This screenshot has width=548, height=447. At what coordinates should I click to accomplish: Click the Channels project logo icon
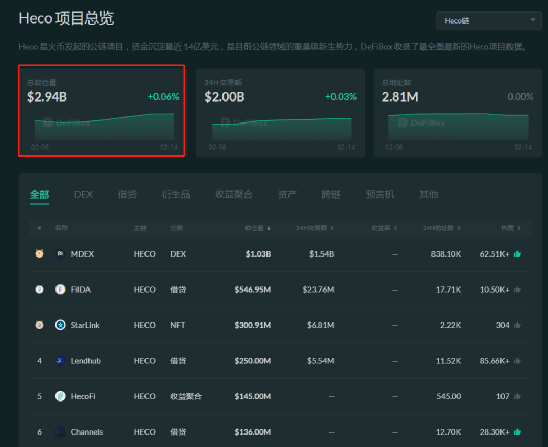60,432
